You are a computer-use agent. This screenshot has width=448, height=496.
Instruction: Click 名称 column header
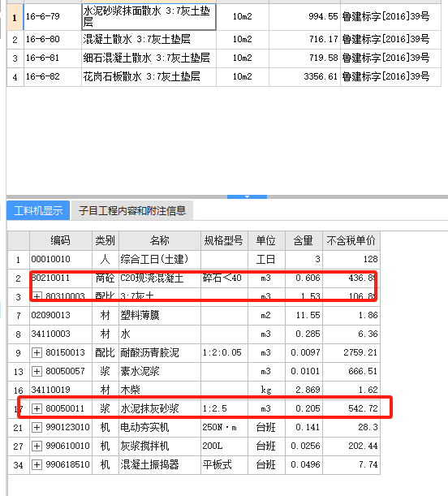pyautogui.click(x=160, y=241)
